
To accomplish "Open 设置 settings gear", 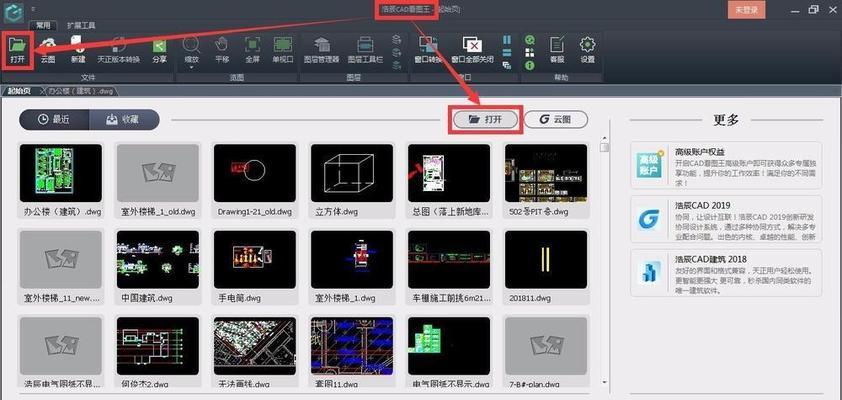I will pyautogui.click(x=587, y=49).
